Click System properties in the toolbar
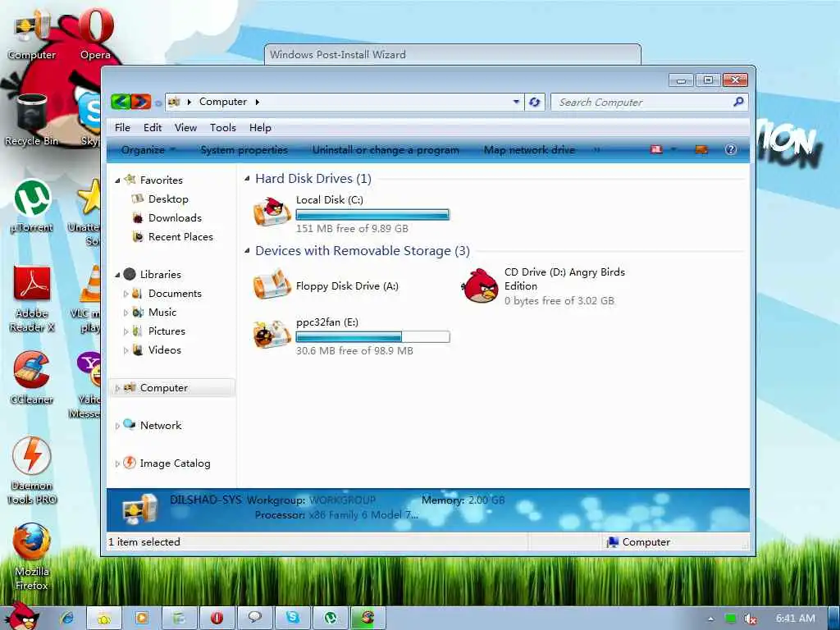 244,149
